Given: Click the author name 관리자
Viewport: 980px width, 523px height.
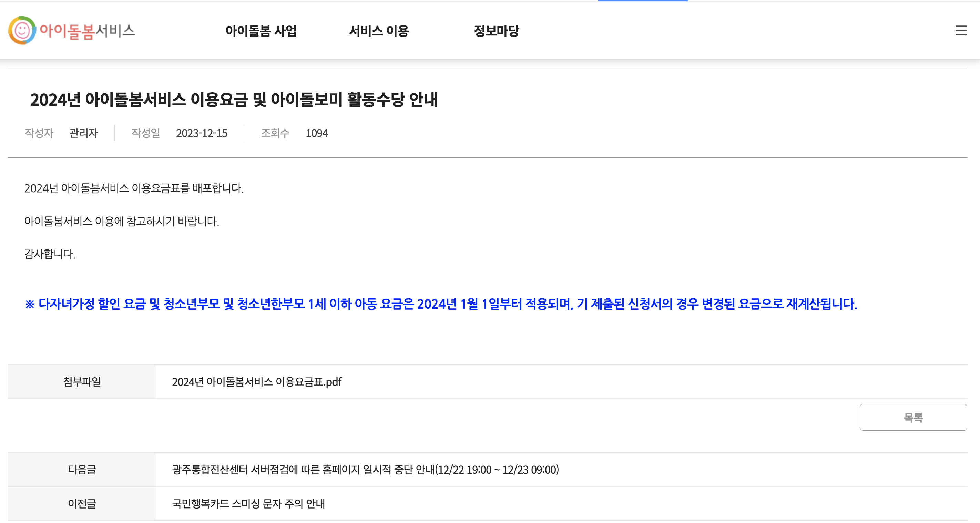Looking at the screenshot, I should 84,133.
